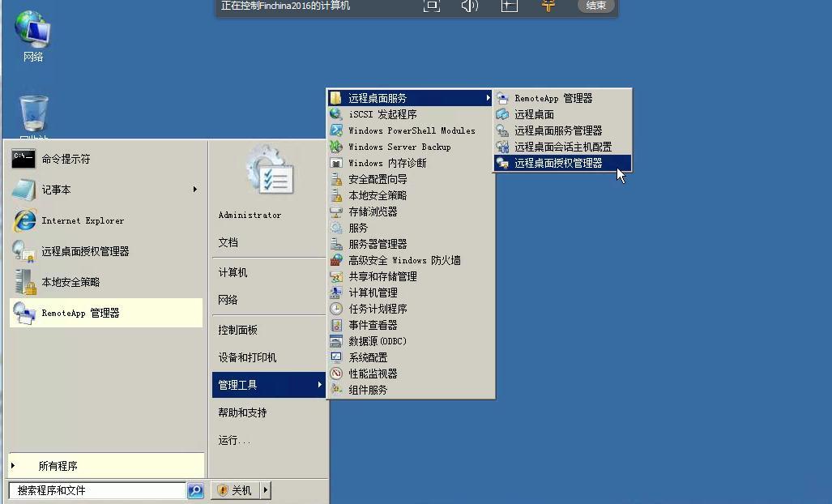Select 远程桌面授权管理器
The width and height of the screenshot is (832, 504).
pos(559,163)
